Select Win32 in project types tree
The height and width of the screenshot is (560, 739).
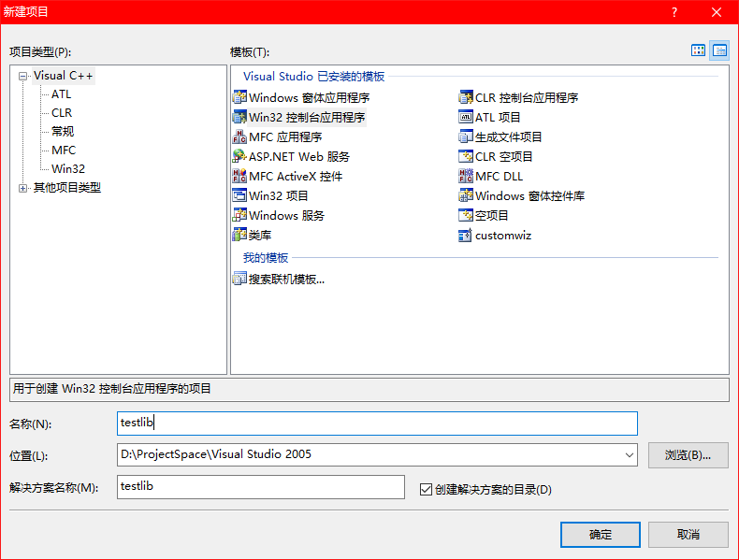(68, 169)
